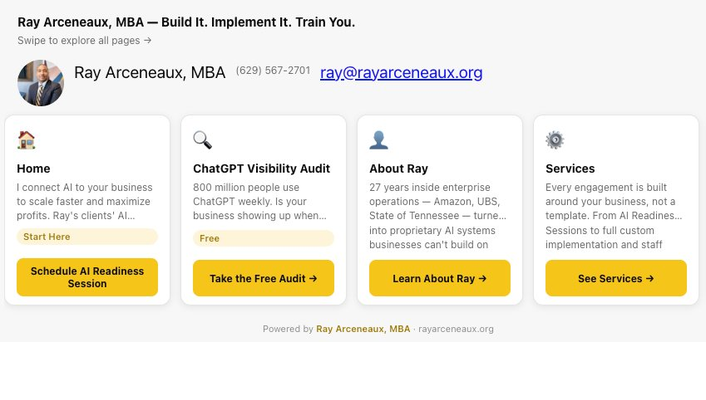Click Ray Arceneaux profile photo

click(x=40, y=83)
